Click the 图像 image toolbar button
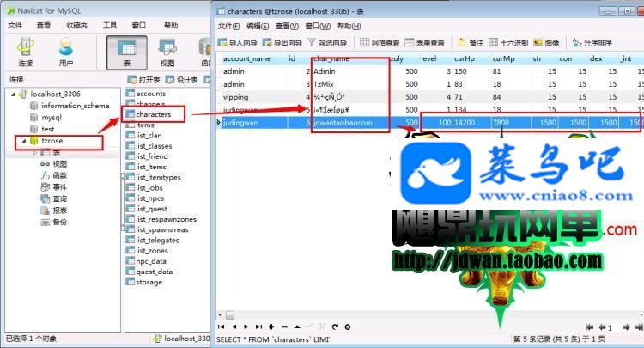The image size is (644, 348). coord(547,43)
